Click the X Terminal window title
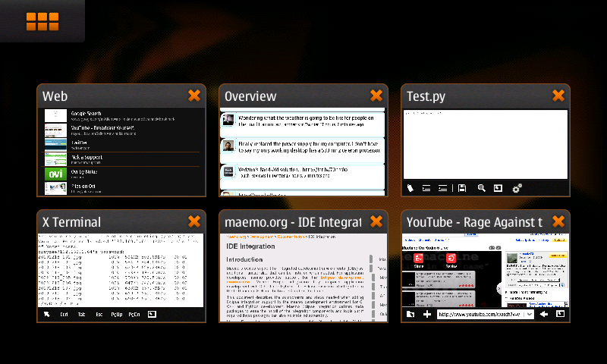The height and width of the screenshot is (364, 607). [x=71, y=222]
